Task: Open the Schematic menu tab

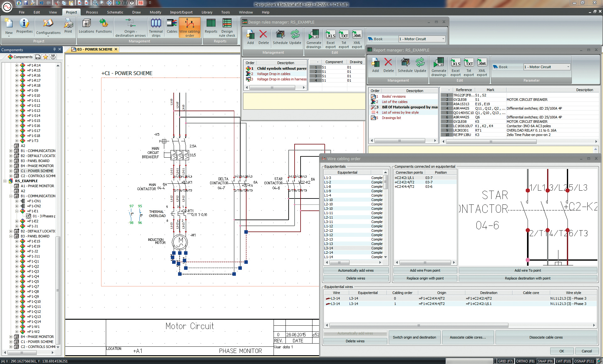Action: pyautogui.click(x=115, y=12)
